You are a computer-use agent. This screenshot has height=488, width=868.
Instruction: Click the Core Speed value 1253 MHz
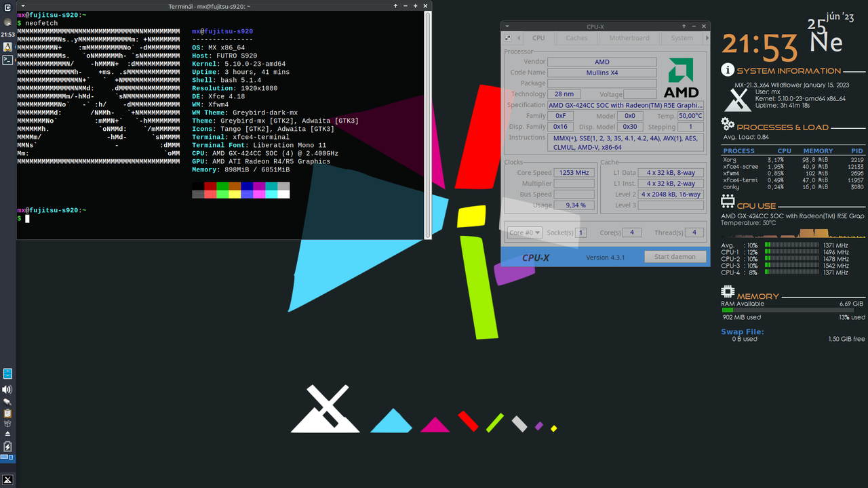click(x=574, y=173)
